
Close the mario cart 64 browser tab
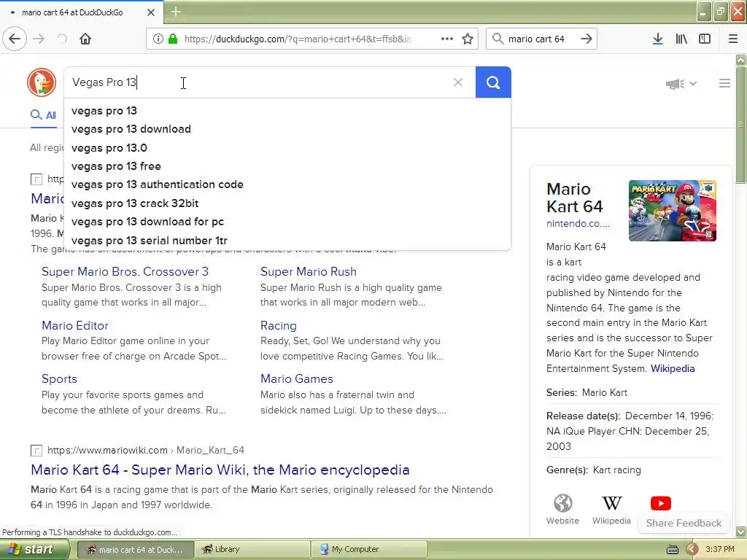point(151,12)
